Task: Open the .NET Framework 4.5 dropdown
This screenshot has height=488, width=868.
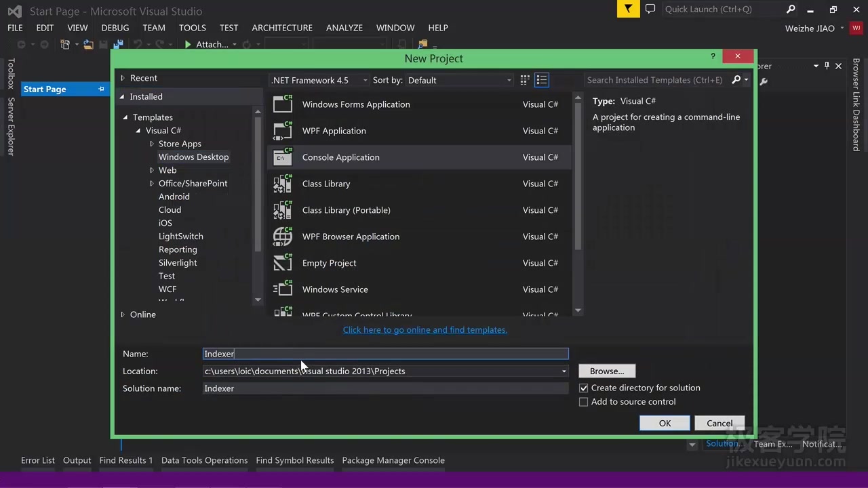Action: [x=319, y=80]
